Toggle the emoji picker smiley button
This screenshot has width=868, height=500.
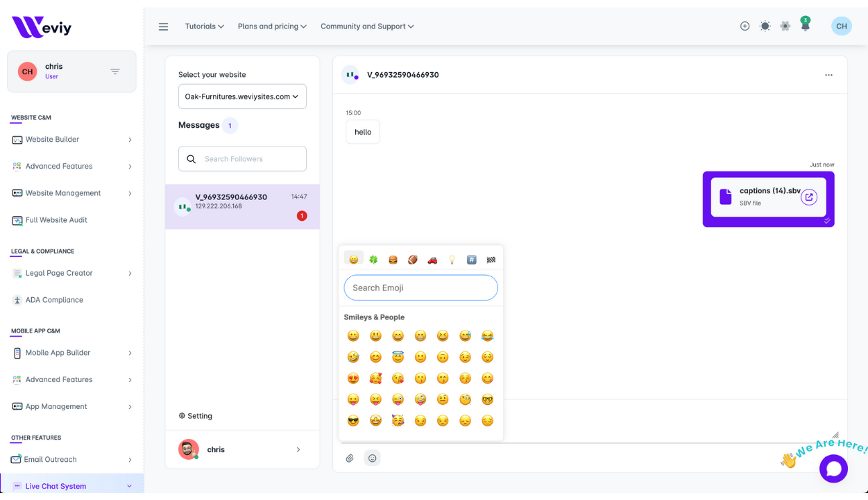coord(373,458)
